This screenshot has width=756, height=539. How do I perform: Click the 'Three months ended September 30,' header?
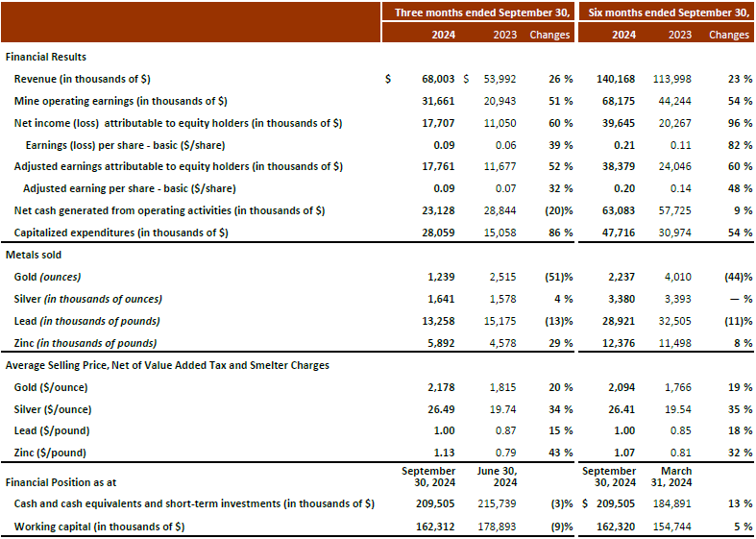pyautogui.click(x=477, y=12)
